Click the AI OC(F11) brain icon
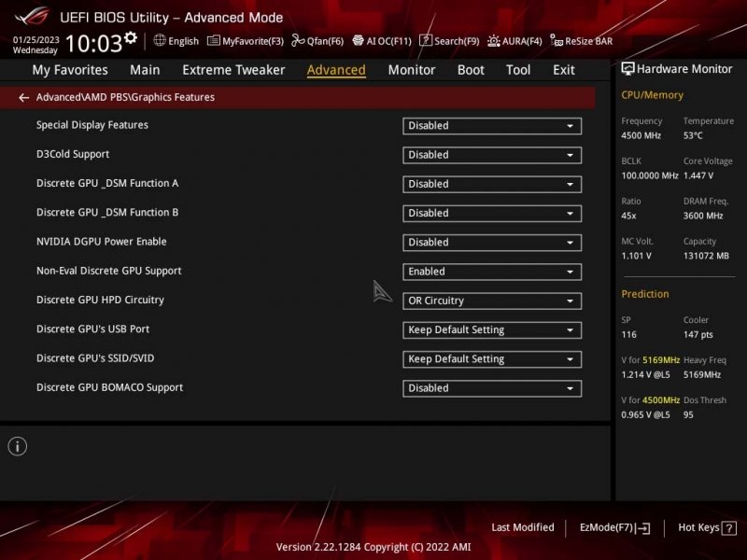The image size is (747, 560). 358,40
